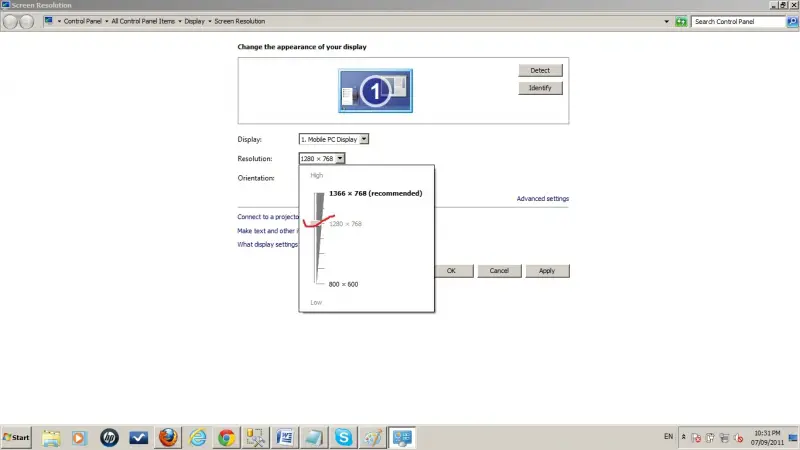Open Paint from the taskbar
The width and height of the screenshot is (800, 450).
(x=372, y=438)
